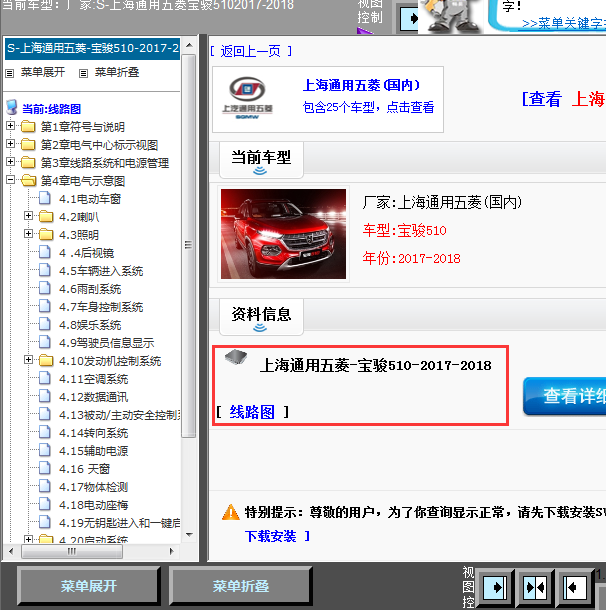Open the 4.1电动车窗 document icon
Image resolution: width=606 pixels, height=610 pixels.
45,198
